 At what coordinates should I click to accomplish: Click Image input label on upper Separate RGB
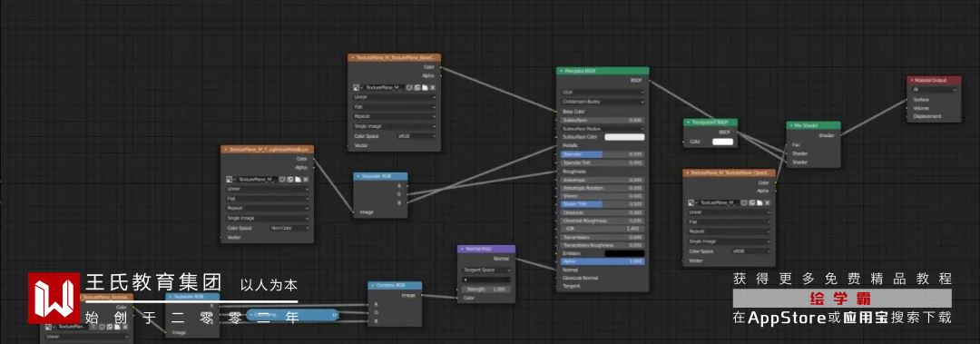click(x=367, y=212)
